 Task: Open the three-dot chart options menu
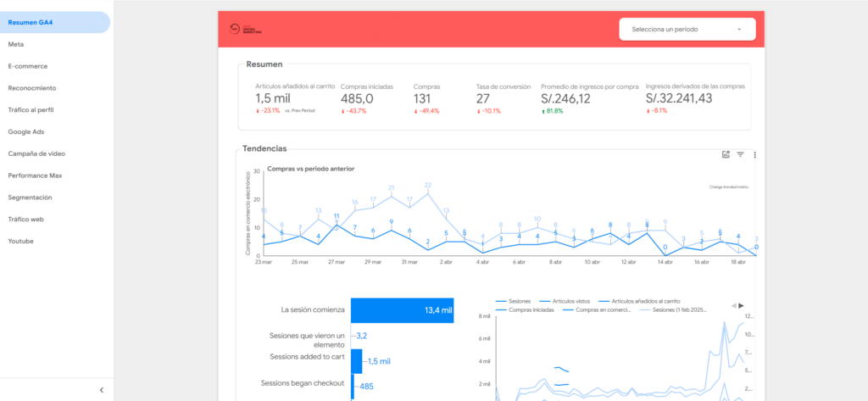754,154
